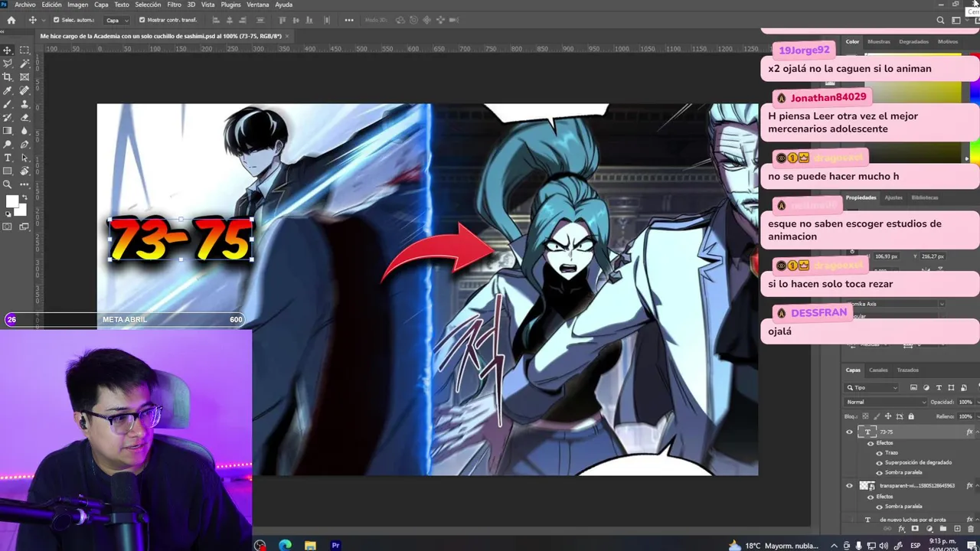Viewport: 980px width, 551px height.
Task: Open the Archivo menu
Action: (25, 5)
